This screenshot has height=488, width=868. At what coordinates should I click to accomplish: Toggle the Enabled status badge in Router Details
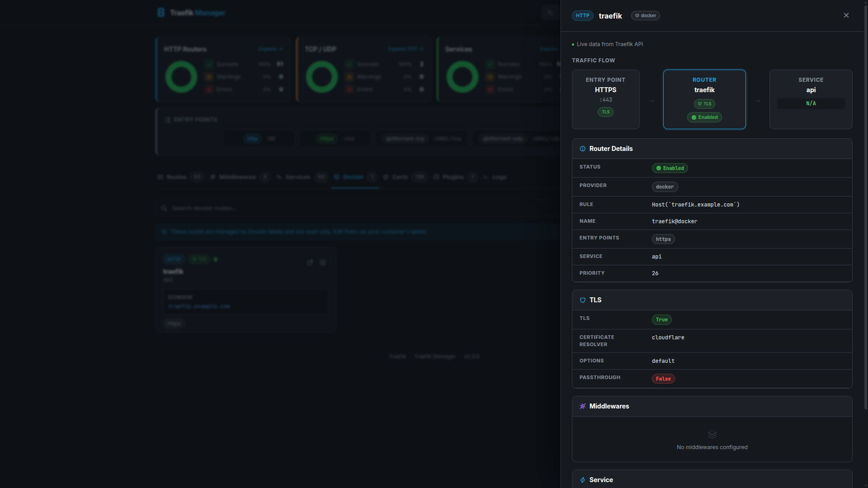coord(670,168)
